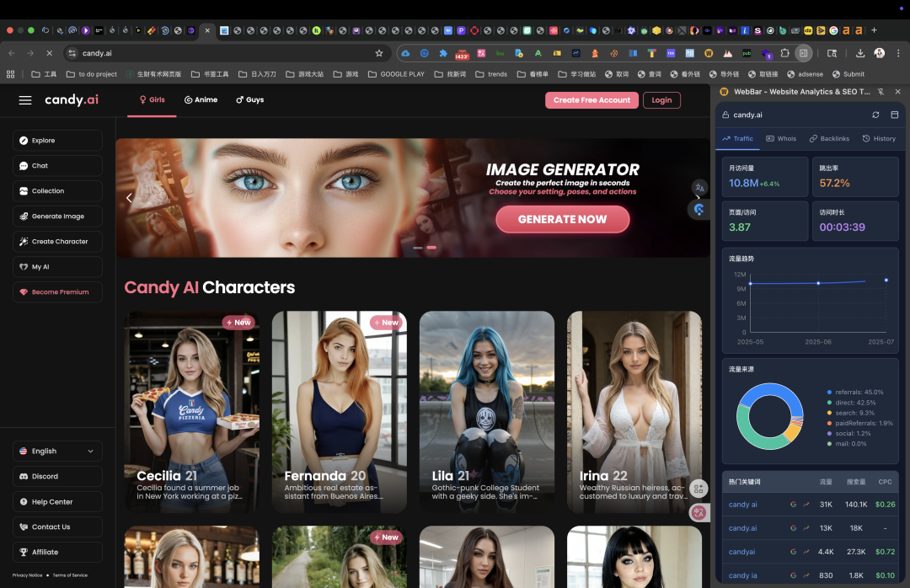Click the browser back arrow
The width and height of the screenshot is (910, 588).
12,53
